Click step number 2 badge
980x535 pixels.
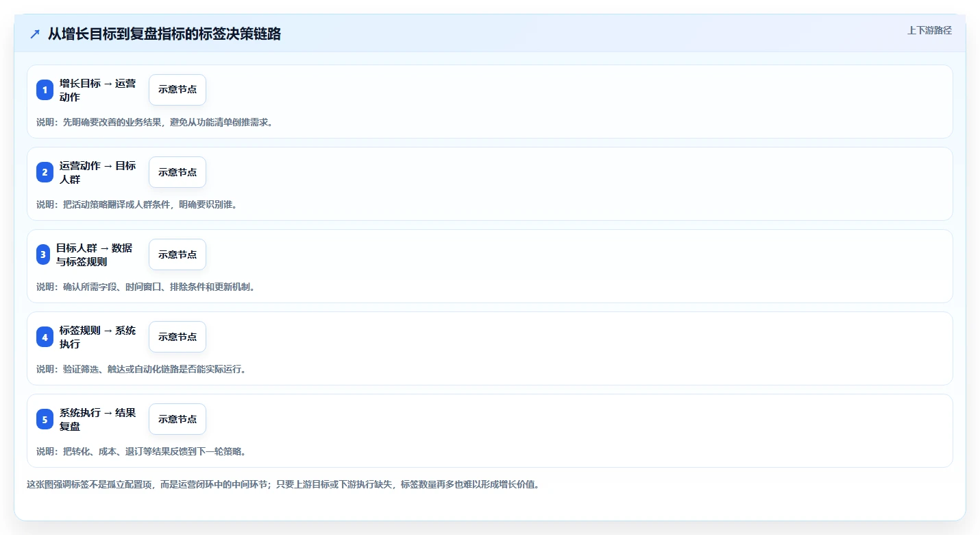pos(45,172)
